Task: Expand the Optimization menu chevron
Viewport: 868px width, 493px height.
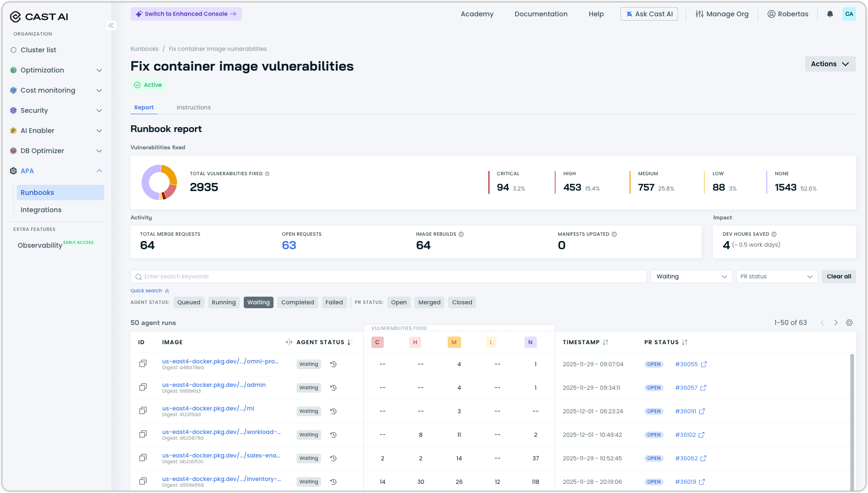Action: pos(99,70)
